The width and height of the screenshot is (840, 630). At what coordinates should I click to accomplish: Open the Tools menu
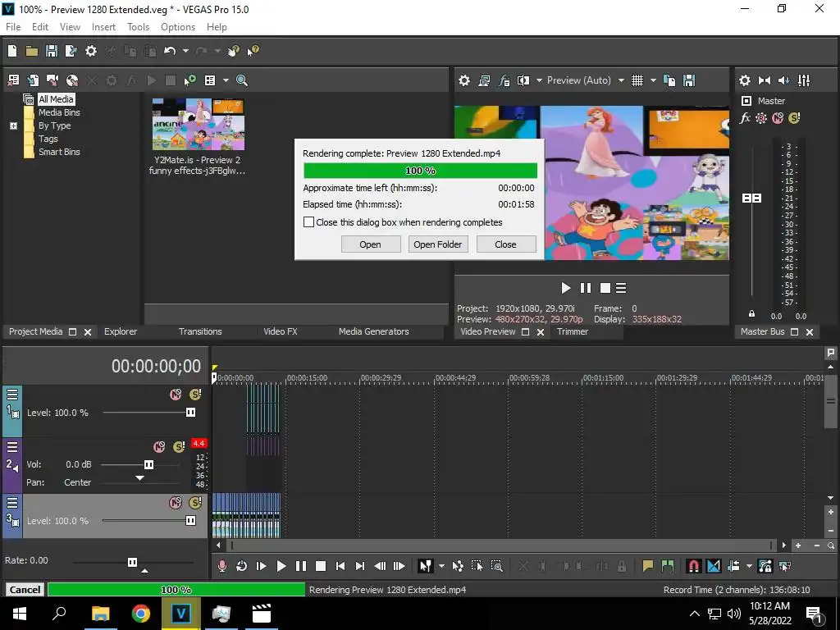(138, 27)
